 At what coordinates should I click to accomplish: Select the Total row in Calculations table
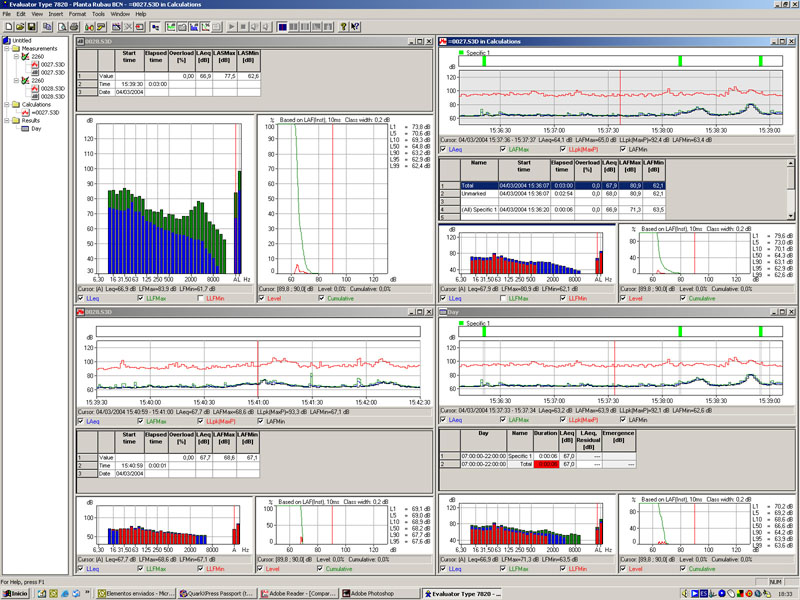point(552,186)
